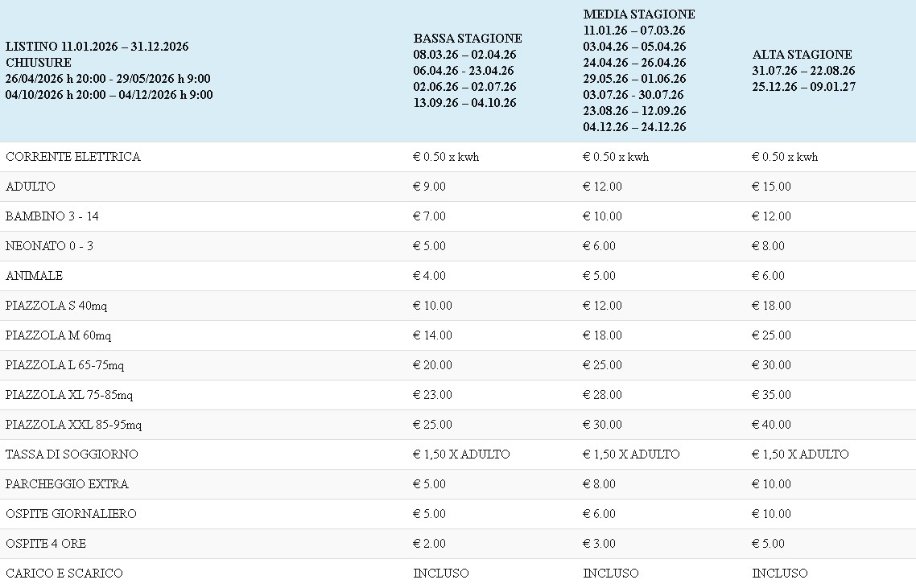Click the OSPITE 4 ORE row label
Image resolution: width=916 pixels, height=588 pixels.
point(46,544)
